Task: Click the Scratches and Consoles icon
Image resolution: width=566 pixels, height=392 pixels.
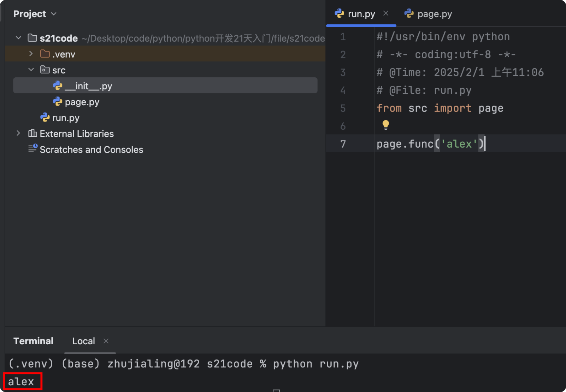Action: click(33, 149)
